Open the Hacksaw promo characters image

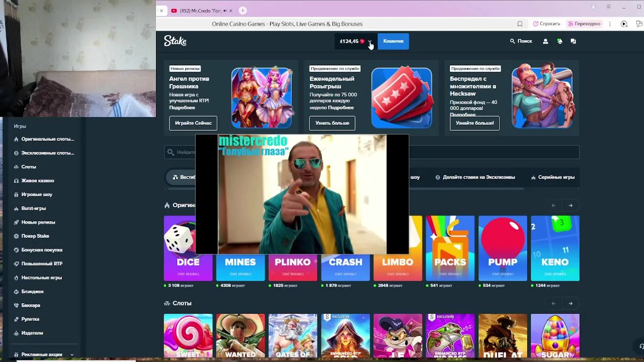click(542, 96)
